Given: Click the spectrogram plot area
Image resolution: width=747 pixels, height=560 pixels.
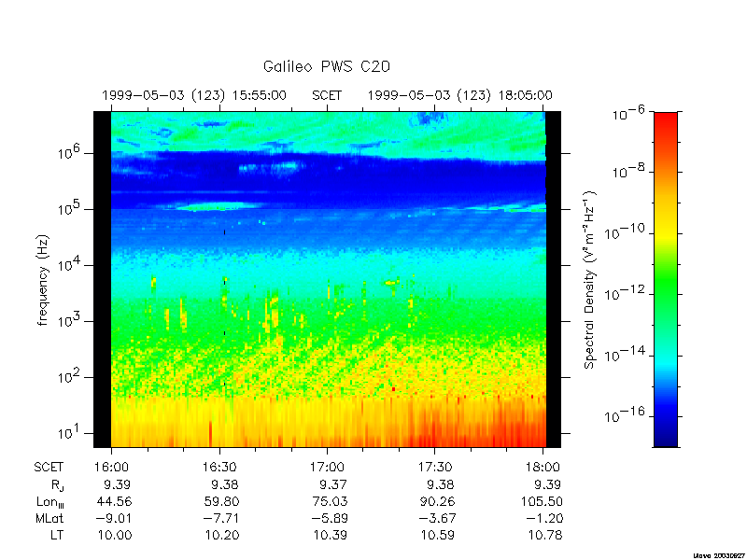Looking at the screenshot, I should pos(328,279).
